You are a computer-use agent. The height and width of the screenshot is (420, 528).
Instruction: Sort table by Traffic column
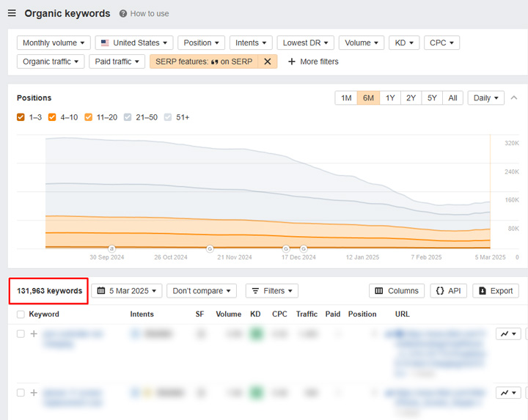point(307,314)
